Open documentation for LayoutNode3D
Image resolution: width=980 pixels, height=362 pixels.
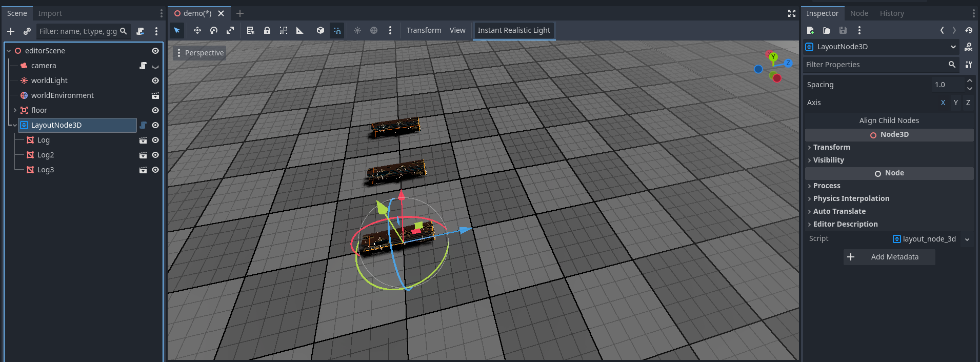(x=969, y=47)
